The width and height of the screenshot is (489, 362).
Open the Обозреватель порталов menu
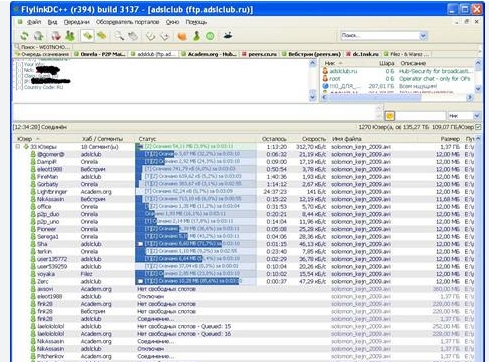pyautogui.click(x=127, y=22)
